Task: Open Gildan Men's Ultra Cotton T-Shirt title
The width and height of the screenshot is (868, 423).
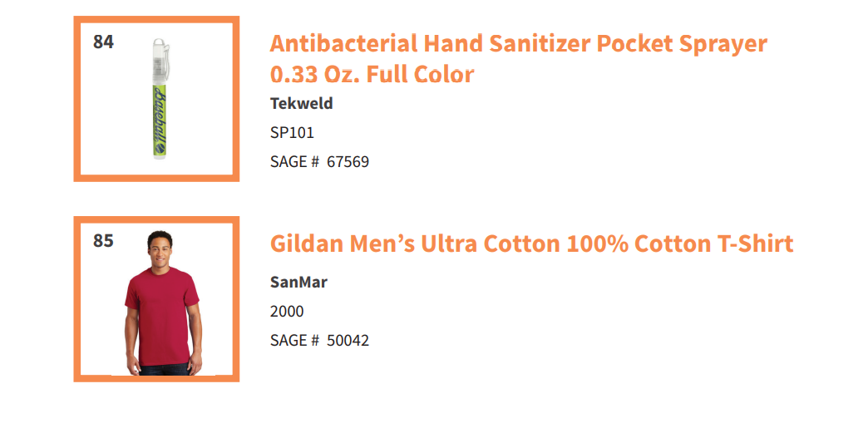Action: (531, 243)
